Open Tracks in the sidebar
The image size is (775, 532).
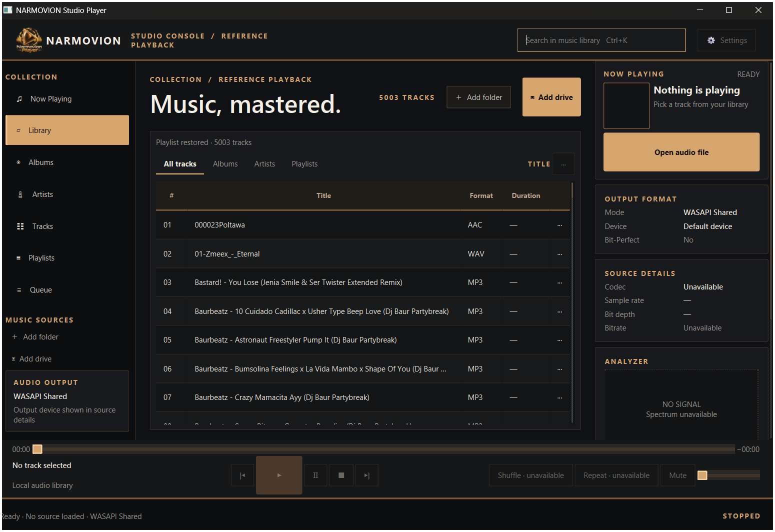[67, 226]
